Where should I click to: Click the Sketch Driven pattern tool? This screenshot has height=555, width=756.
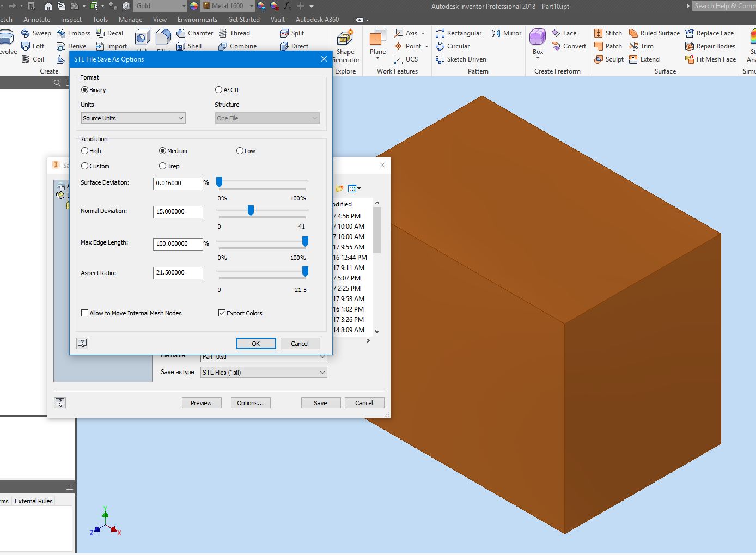pos(461,59)
